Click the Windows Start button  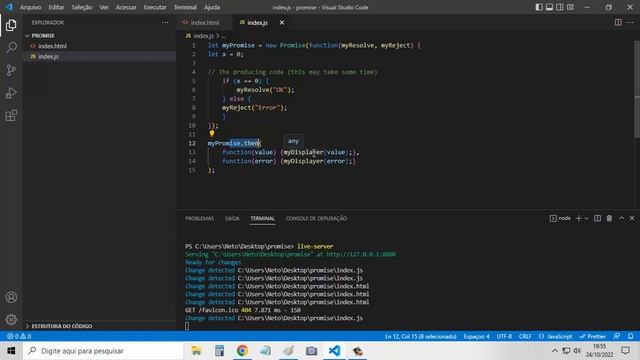coord(11,351)
